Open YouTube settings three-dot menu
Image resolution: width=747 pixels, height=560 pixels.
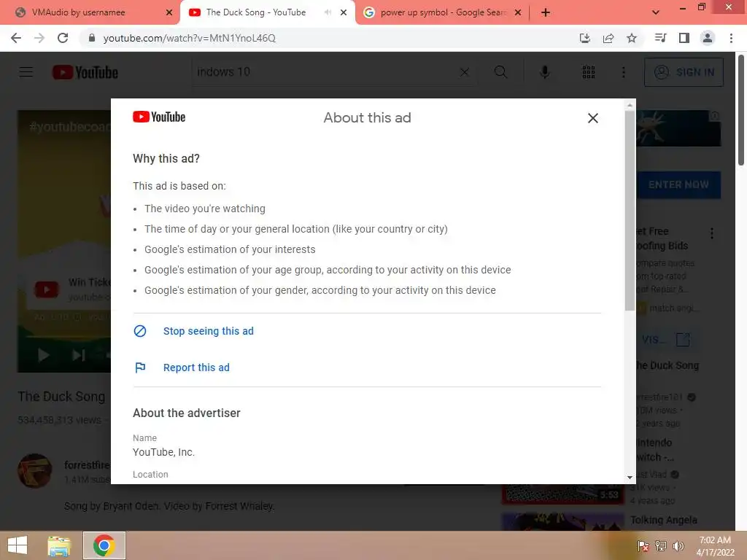624,72
